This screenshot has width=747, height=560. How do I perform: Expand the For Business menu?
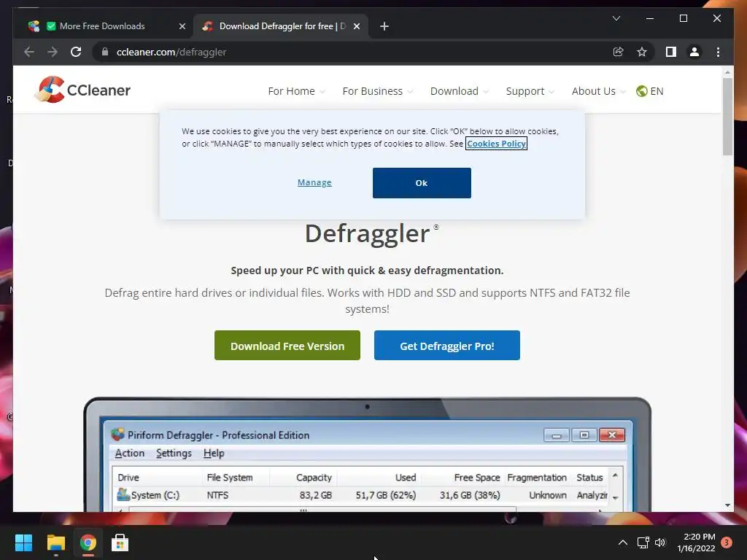[377, 91]
